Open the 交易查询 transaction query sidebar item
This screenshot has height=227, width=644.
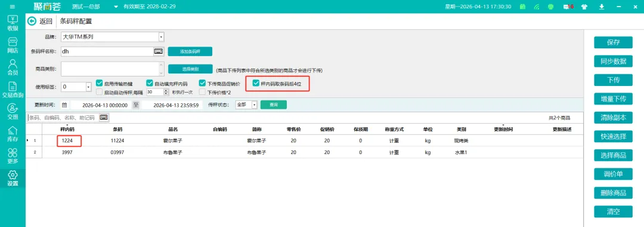point(13,90)
